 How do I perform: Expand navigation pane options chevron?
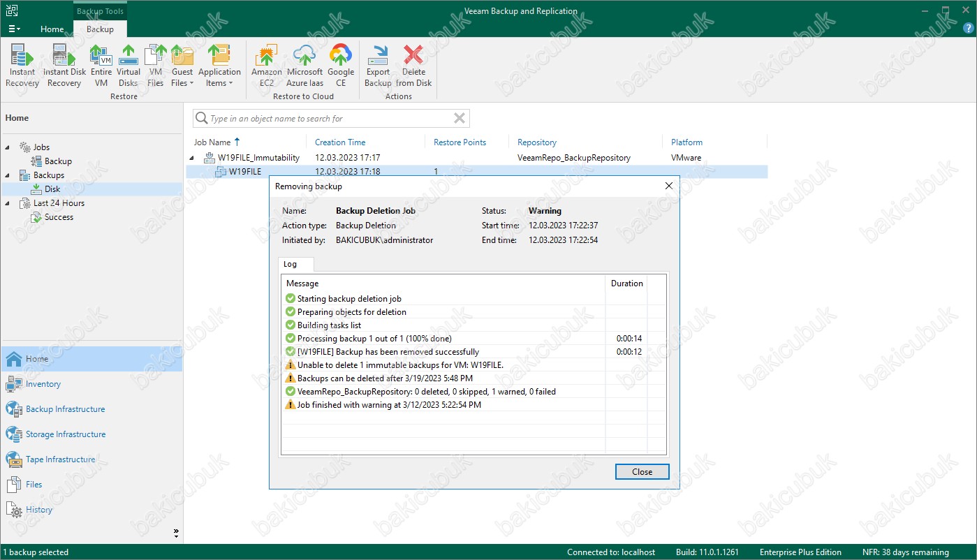point(176,533)
